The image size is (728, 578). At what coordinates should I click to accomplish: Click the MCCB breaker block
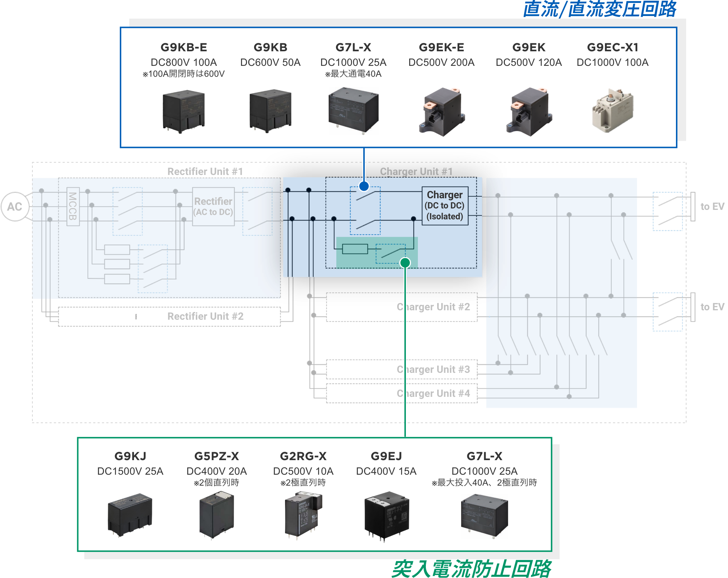click(x=73, y=206)
